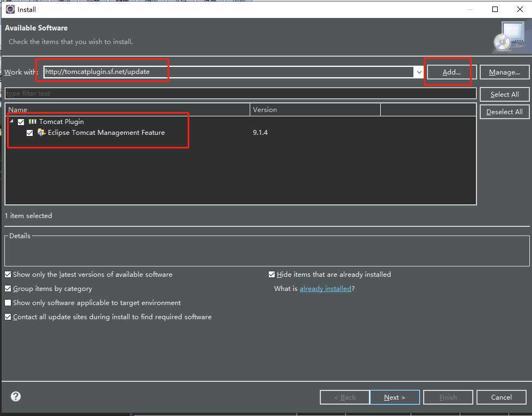Click the Select All button
The image size is (532, 416).
point(504,94)
